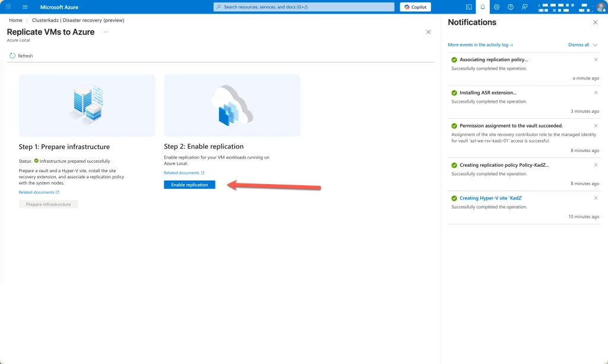Screen dimensions: 608x364
Task: Click the notifications bell icon
Action: coord(483,7)
